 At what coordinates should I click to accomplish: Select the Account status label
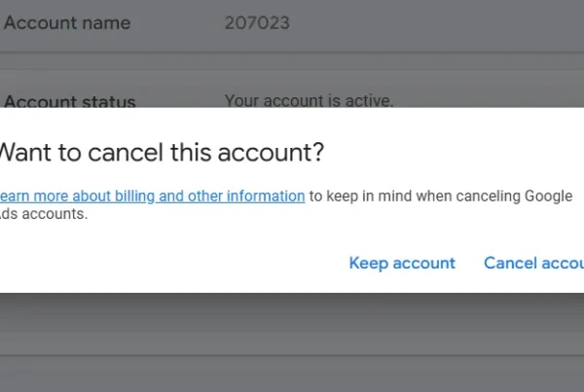click(70, 101)
